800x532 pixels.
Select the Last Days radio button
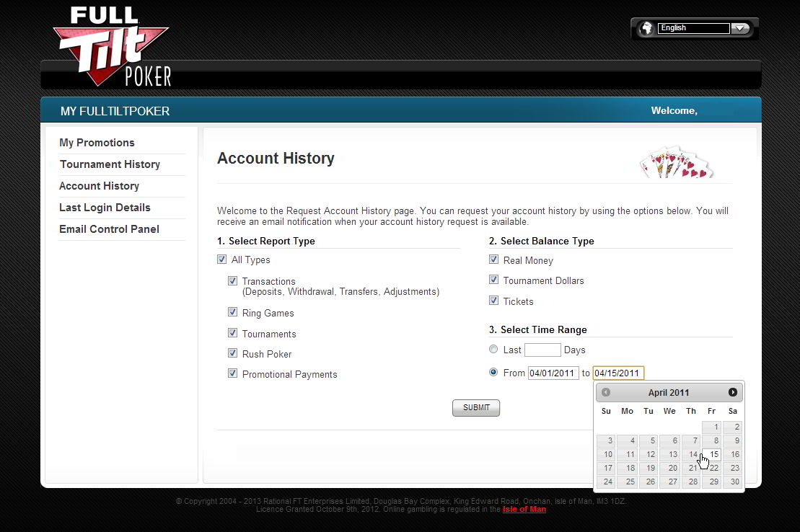click(493, 349)
